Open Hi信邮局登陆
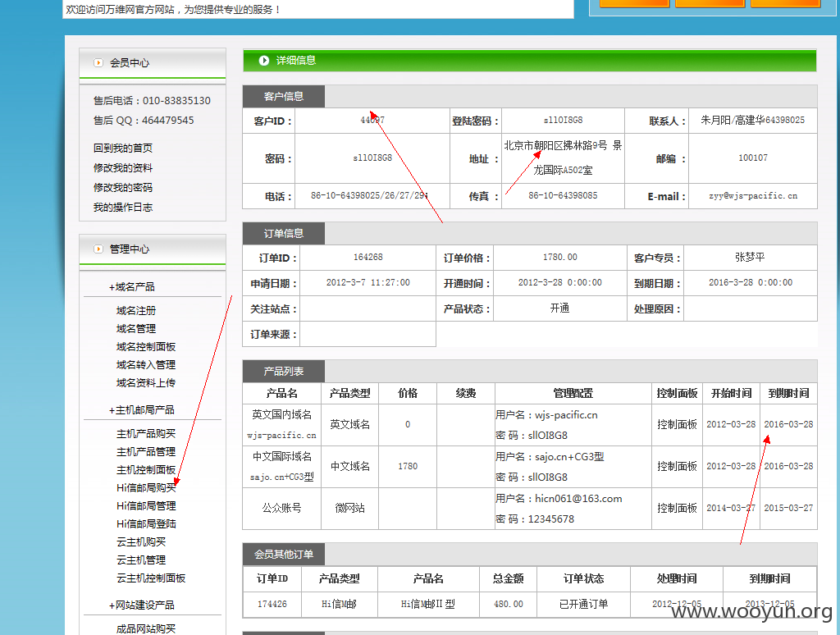840x635 pixels. 146,524
